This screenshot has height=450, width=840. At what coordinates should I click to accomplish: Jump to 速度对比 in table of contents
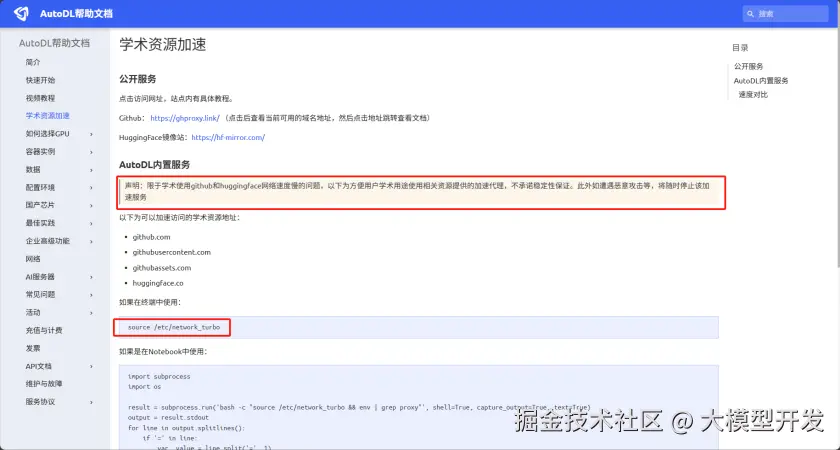point(753,95)
